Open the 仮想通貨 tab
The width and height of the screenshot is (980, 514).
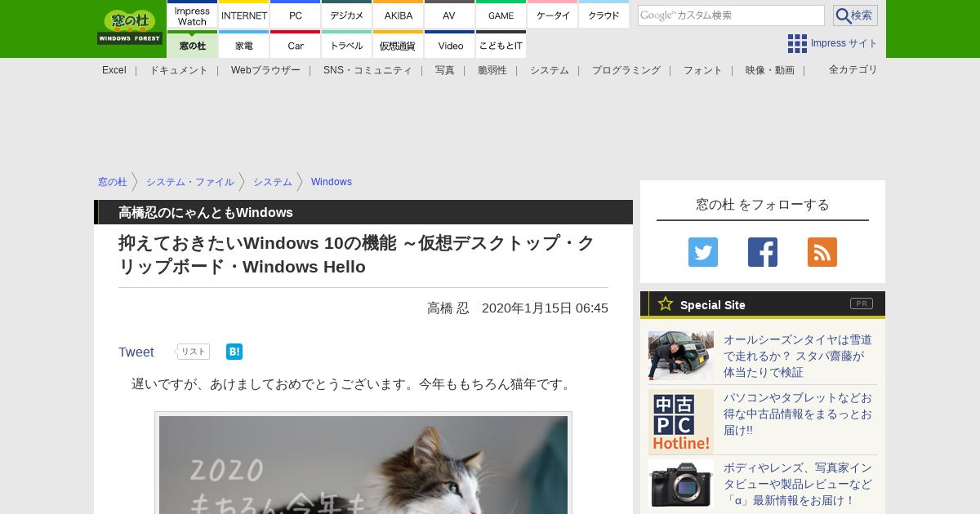[398, 44]
